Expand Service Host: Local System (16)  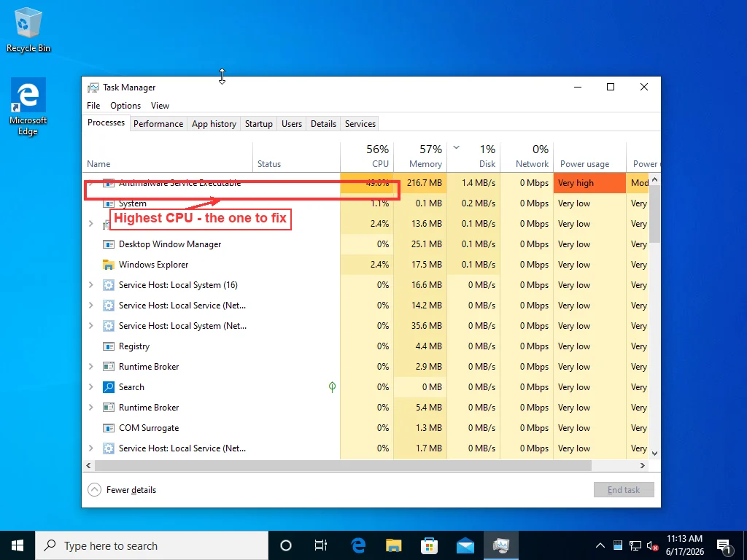tap(91, 285)
